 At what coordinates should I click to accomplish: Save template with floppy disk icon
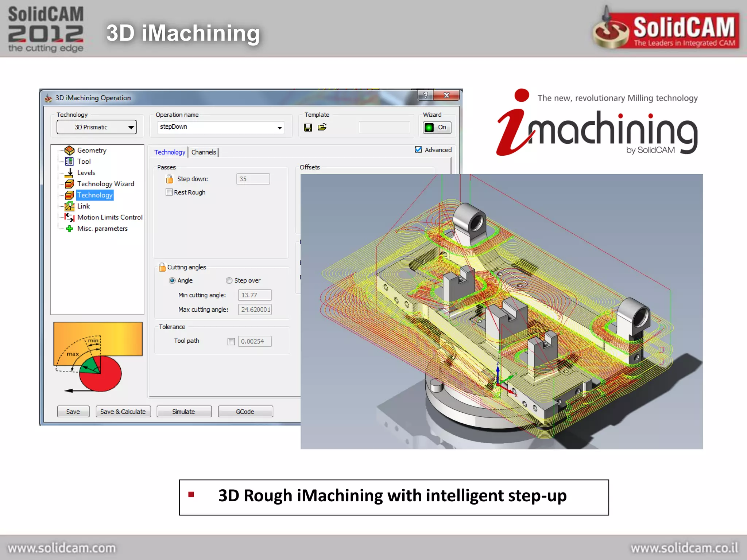click(x=308, y=127)
